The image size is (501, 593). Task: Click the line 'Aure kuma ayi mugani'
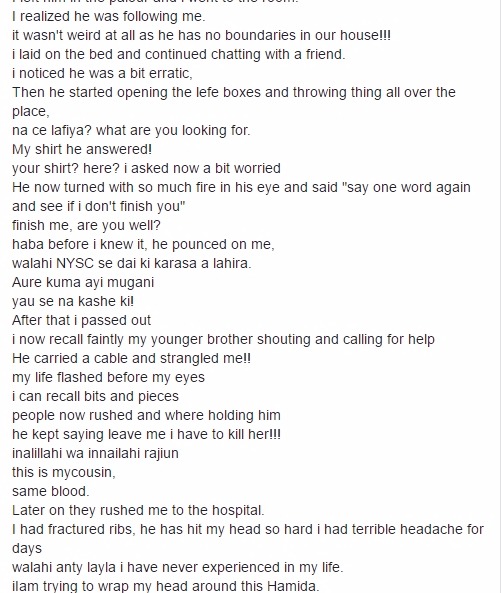(83, 283)
